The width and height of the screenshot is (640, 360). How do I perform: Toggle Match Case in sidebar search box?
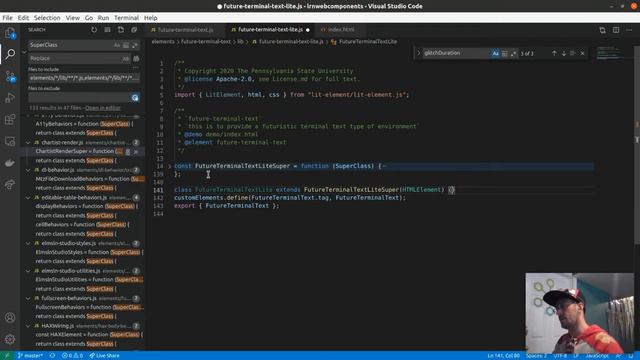click(117, 45)
